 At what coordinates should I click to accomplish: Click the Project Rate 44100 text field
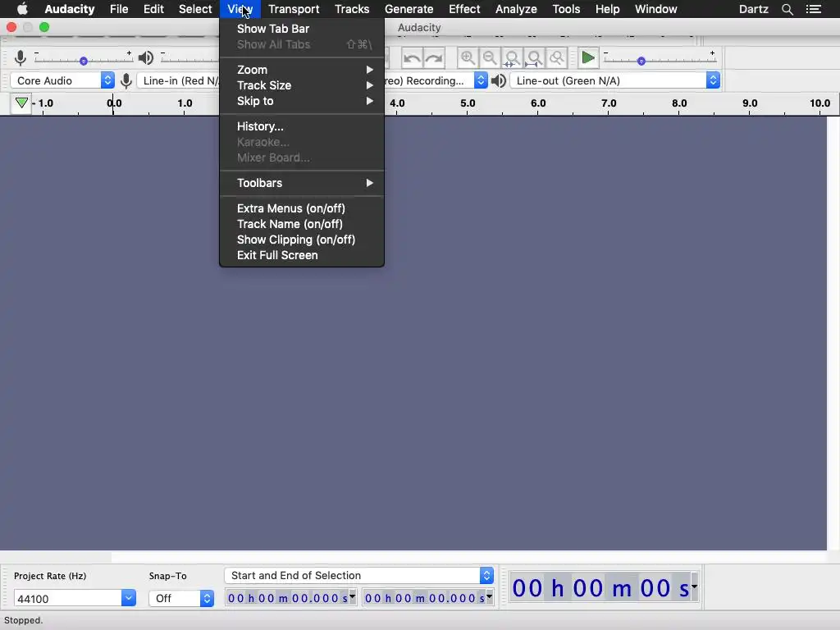pos(68,598)
